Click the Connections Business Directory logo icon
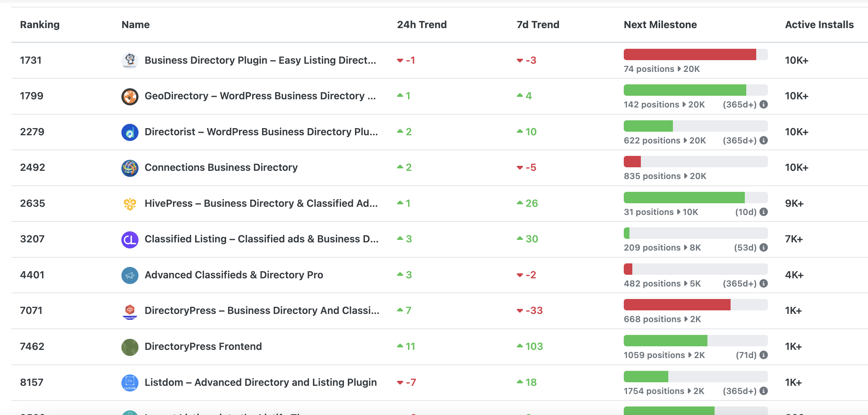The image size is (868, 415). (x=130, y=168)
